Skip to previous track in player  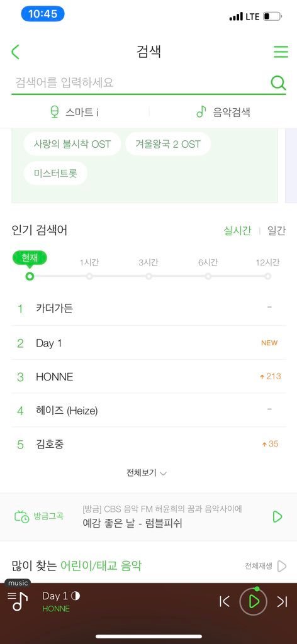coord(224,601)
